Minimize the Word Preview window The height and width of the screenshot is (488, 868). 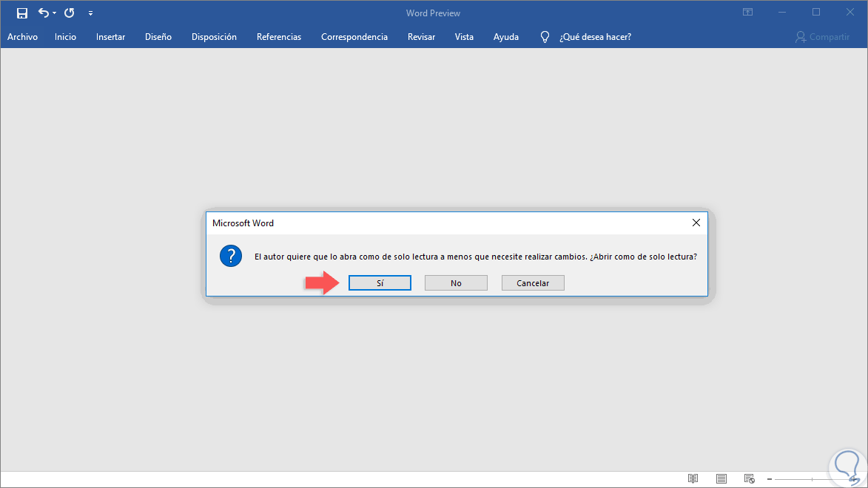click(782, 12)
